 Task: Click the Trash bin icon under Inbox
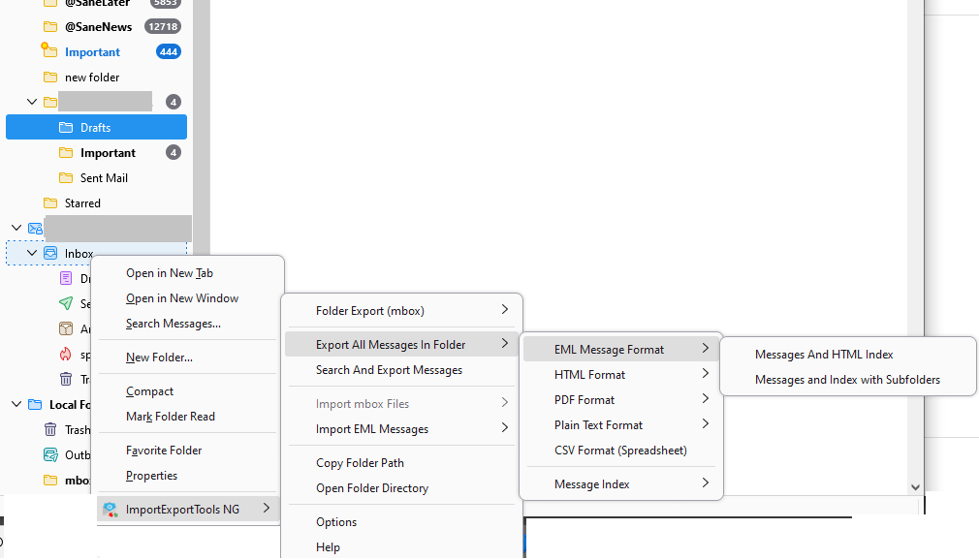coord(66,379)
